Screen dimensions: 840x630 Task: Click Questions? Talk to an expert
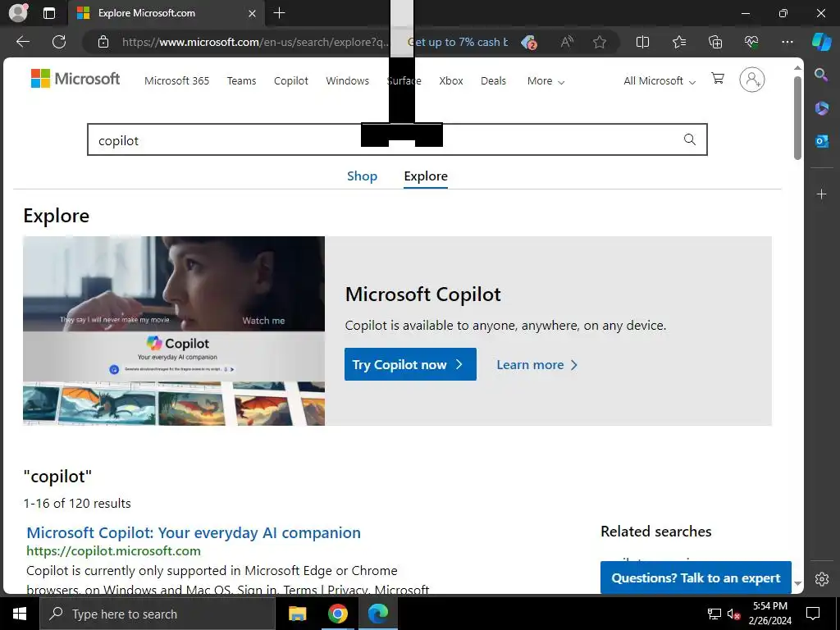(x=696, y=578)
